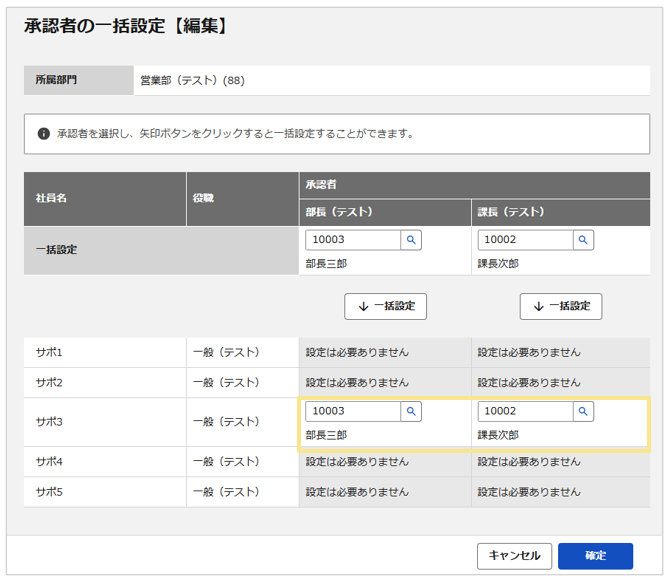Click the 役職 column header
Screen dimensions: 669x584
click(x=203, y=198)
